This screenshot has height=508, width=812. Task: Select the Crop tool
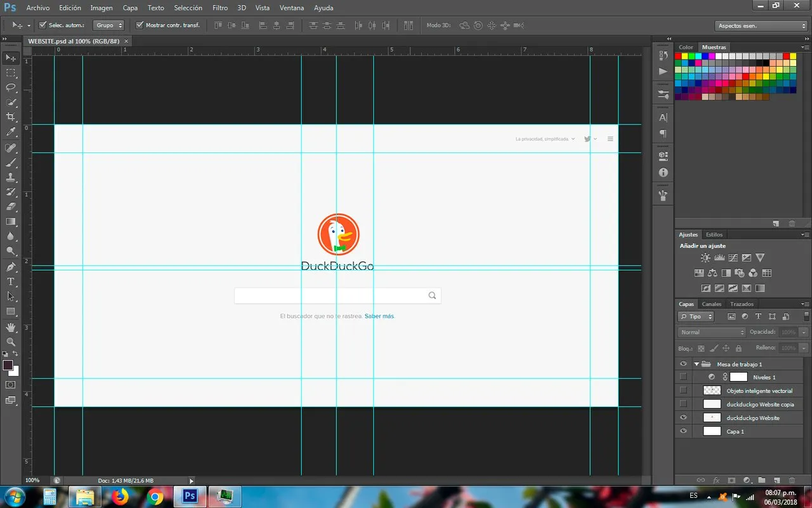click(x=11, y=117)
